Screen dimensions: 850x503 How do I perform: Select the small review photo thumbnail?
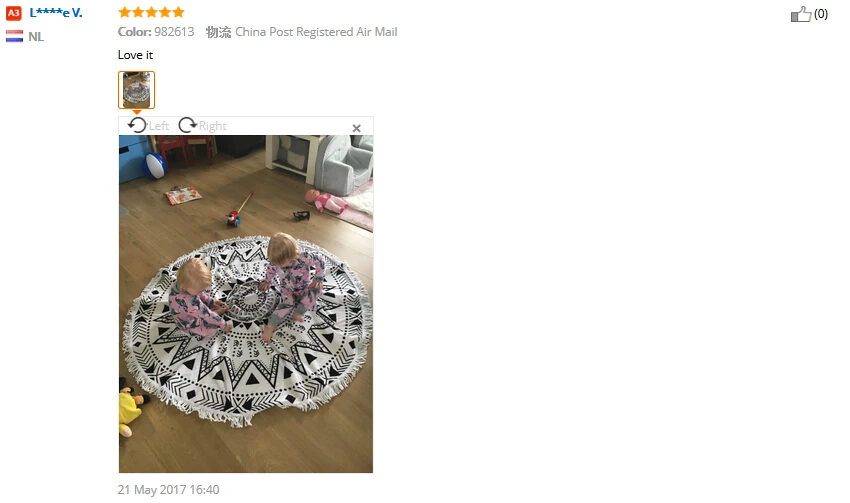click(137, 90)
